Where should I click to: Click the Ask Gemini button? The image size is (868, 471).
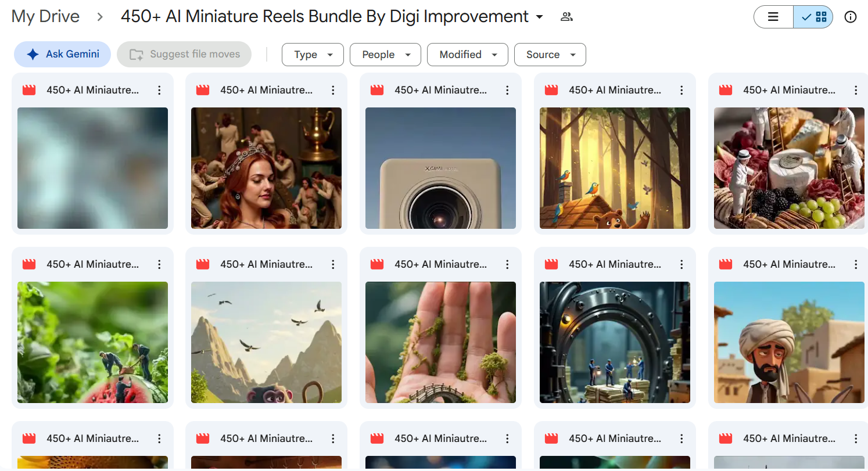point(63,54)
